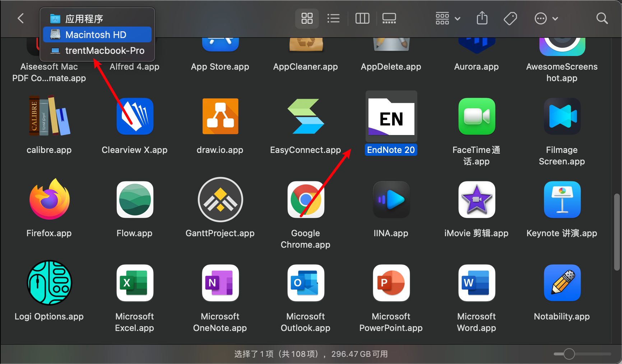Click the vertical scrollbar thumb

pos(617,232)
